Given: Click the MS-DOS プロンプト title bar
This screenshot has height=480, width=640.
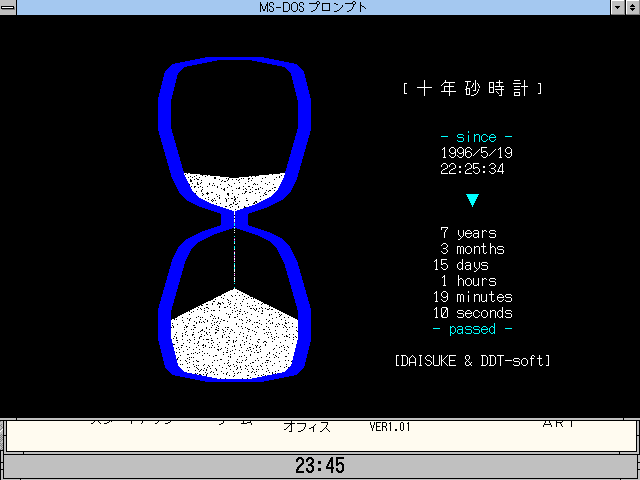Looking at the screenshot, I should click(x=313, y=7).
